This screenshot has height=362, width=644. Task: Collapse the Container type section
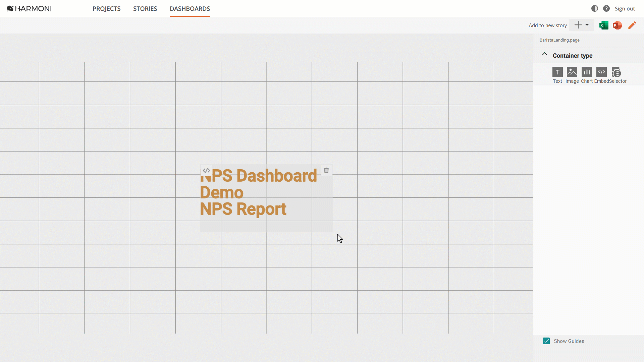click(545, 54)
